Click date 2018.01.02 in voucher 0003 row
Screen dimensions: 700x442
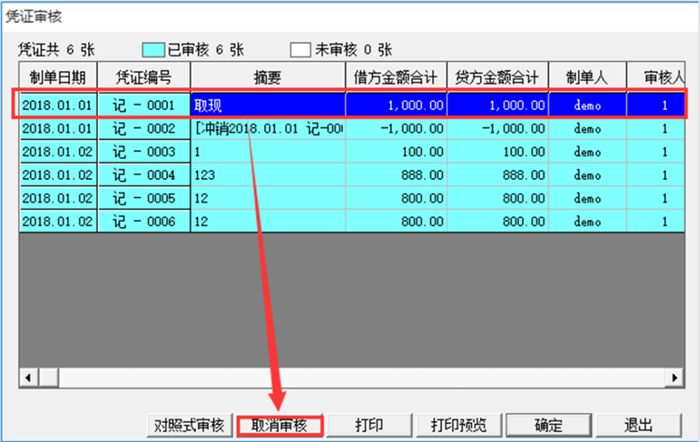[58, 152]
